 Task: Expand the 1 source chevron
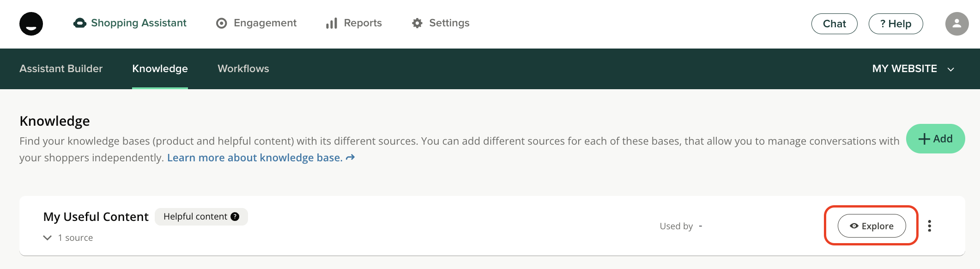(47, 238)
